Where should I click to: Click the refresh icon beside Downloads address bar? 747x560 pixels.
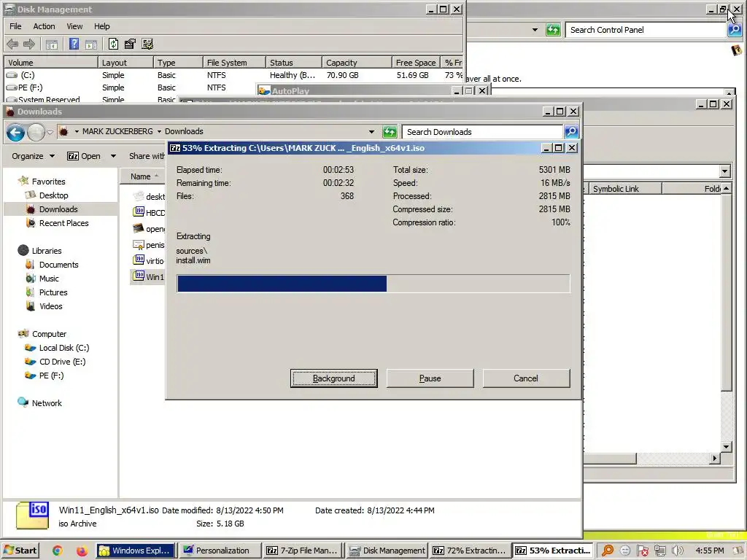[x=390, y=132]
